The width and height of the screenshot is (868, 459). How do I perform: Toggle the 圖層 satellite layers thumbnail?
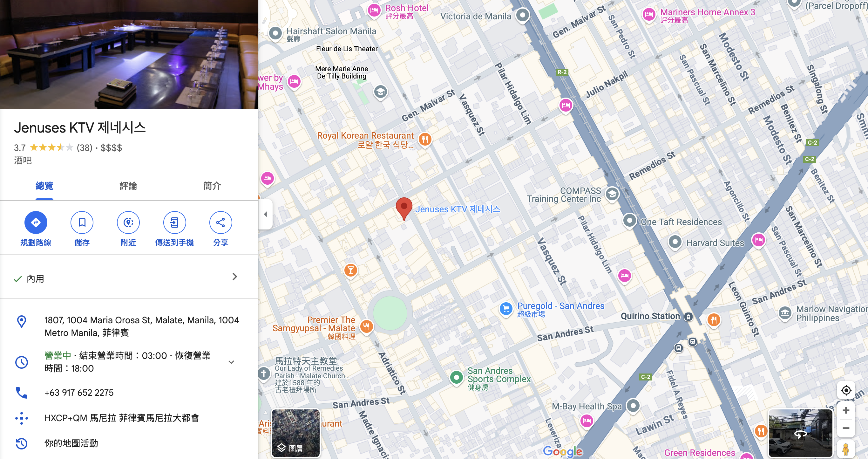(295, 433)
